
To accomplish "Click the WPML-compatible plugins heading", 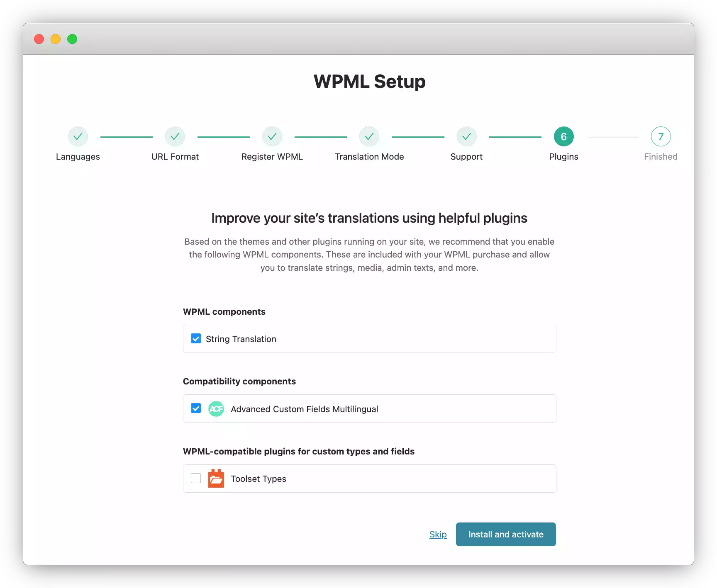I will [x=299, y=451].
